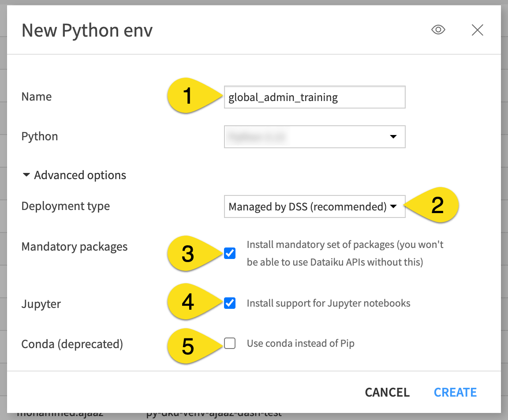Click the 'Install support for Jupyter notebooks' label

[x=329, y=304]
